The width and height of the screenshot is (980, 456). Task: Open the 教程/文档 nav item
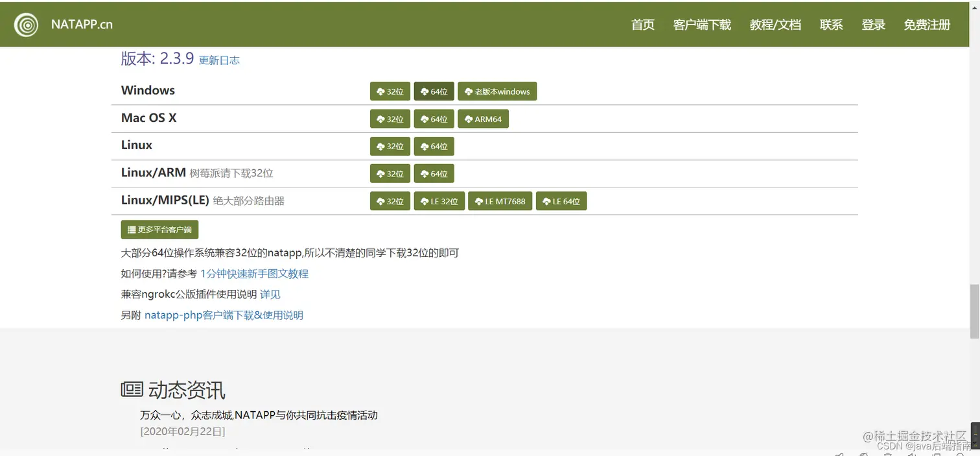[775, 25]
